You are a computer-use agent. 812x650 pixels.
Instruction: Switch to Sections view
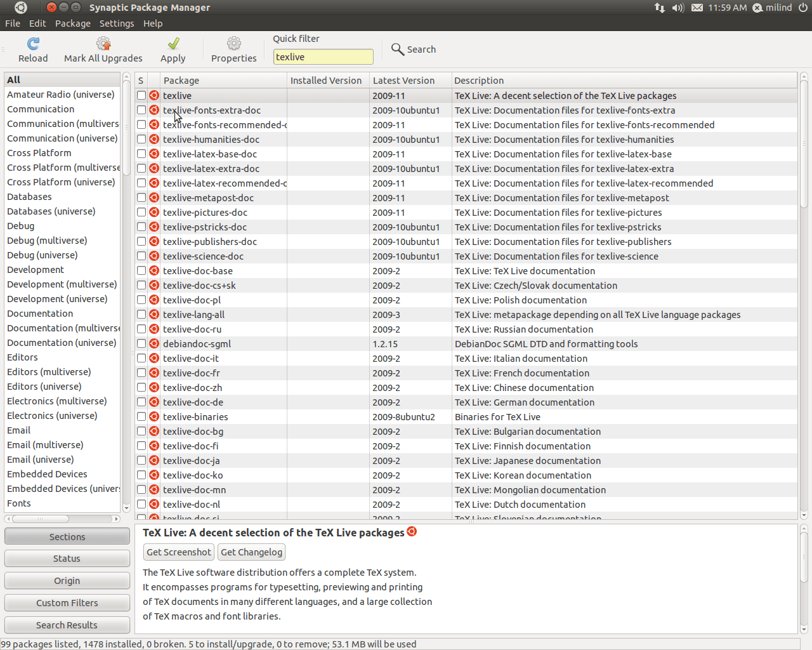tap(67, 536)
